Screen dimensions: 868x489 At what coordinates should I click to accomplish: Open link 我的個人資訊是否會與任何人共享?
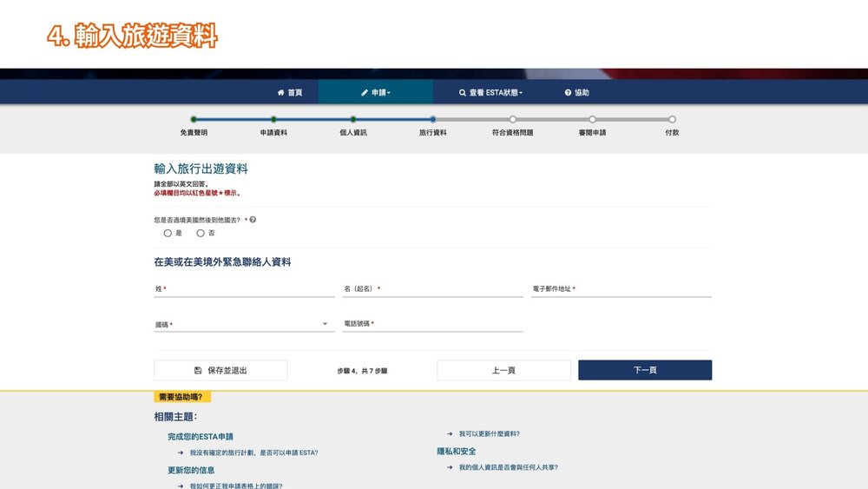(509, 467)
